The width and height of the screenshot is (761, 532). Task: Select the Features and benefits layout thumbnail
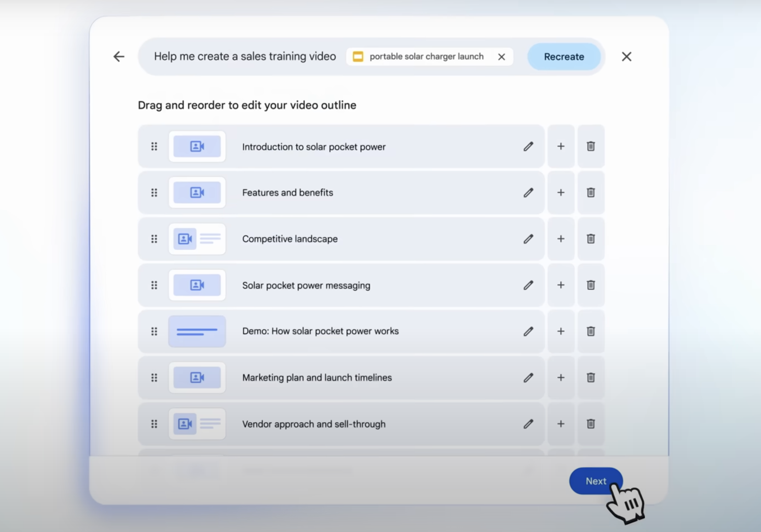click(x=197, y=192)
